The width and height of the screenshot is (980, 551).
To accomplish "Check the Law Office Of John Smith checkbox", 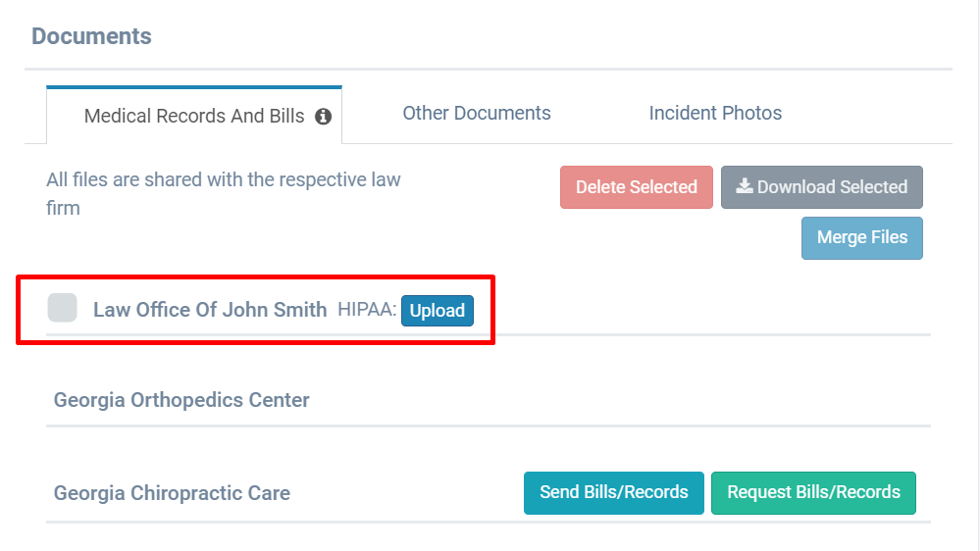I will pos(63,308).
